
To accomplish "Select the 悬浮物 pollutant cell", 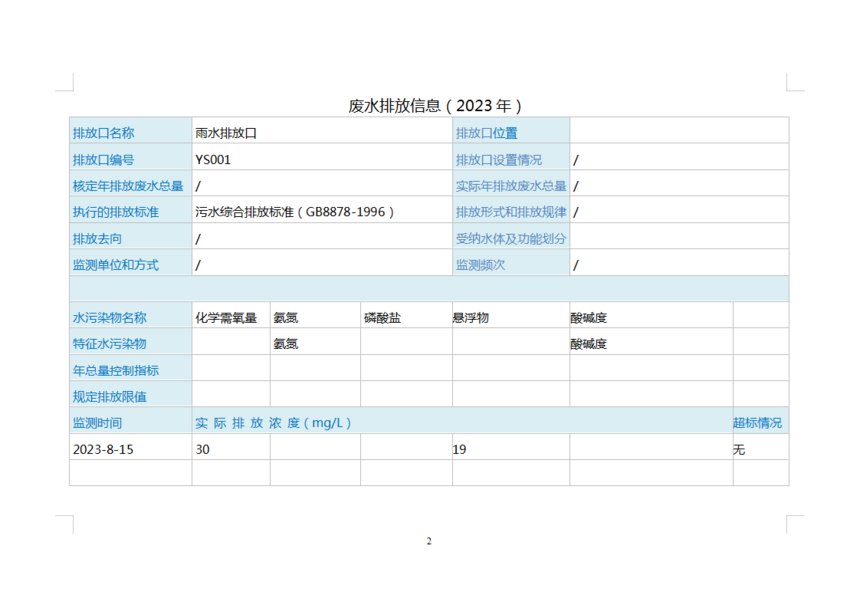I will [471, 318].
